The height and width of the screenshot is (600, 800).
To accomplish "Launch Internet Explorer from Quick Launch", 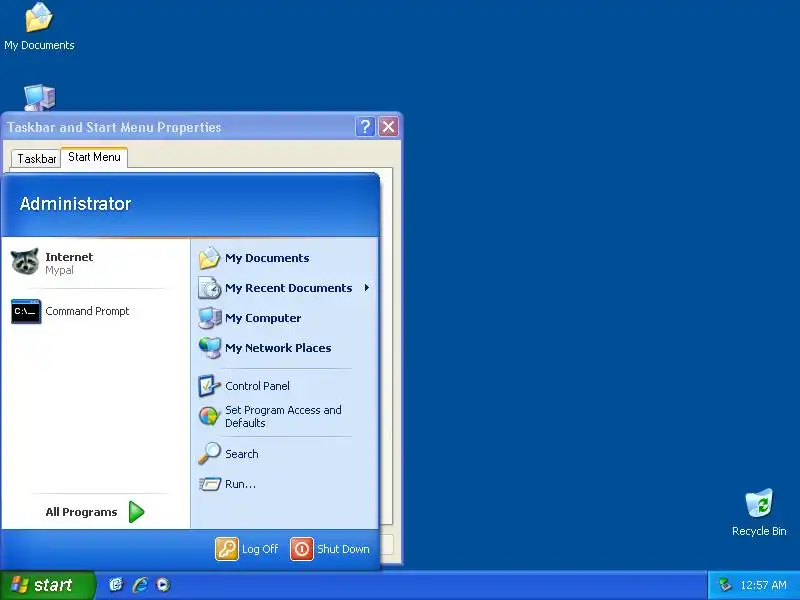I will pos(140,585).
